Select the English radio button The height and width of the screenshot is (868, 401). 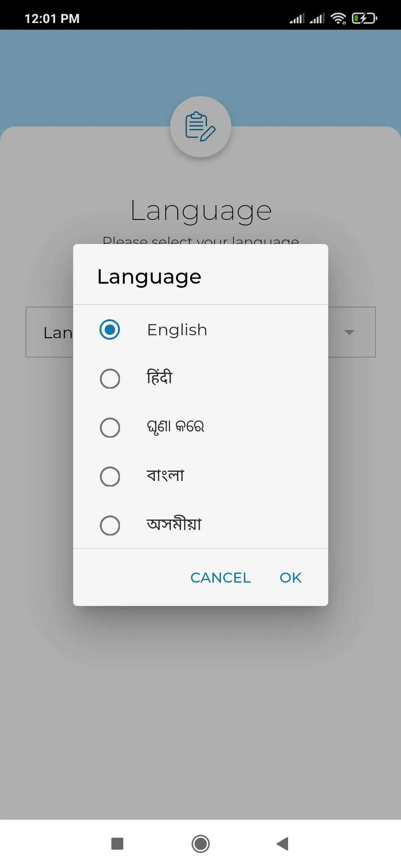pos(110,330)
